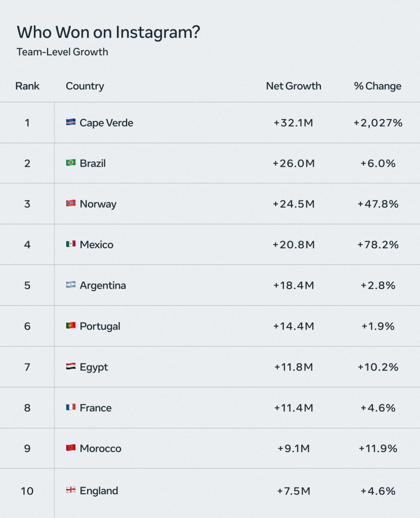Viewport: 420px width, 518px height.
Task: Click the Cape Verde flag icon
Action: point(71,122)
